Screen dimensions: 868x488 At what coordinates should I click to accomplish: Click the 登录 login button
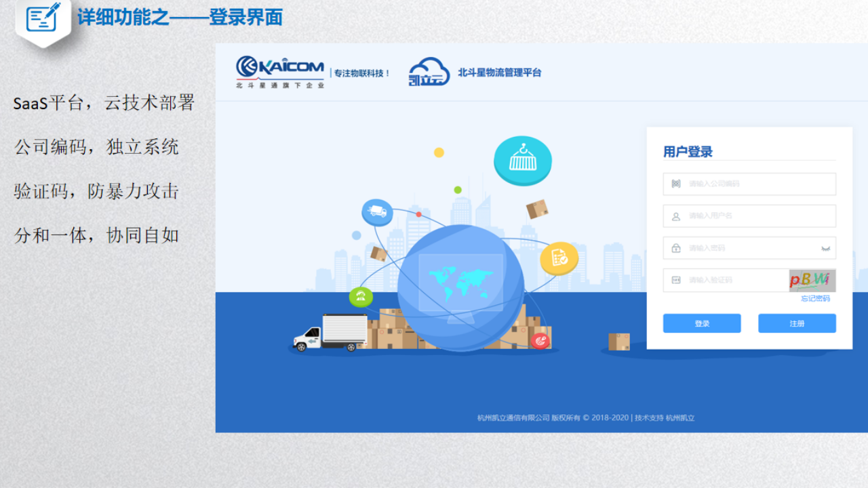701,323
